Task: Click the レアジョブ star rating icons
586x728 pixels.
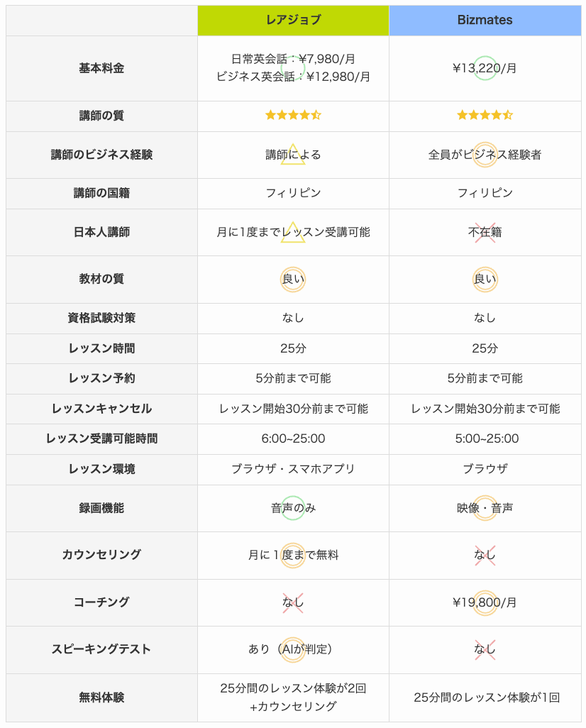Action: pyautogui.click(x=293, y=115)
